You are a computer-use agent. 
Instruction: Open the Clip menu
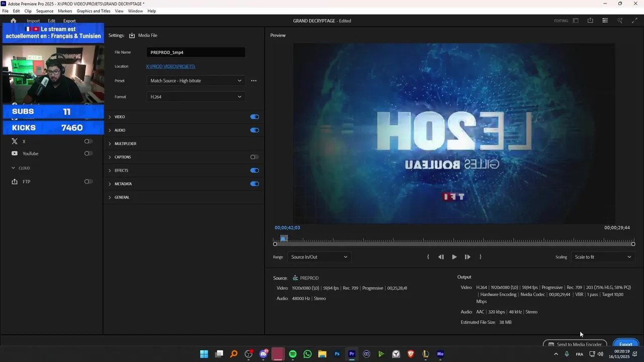(28, 11)
